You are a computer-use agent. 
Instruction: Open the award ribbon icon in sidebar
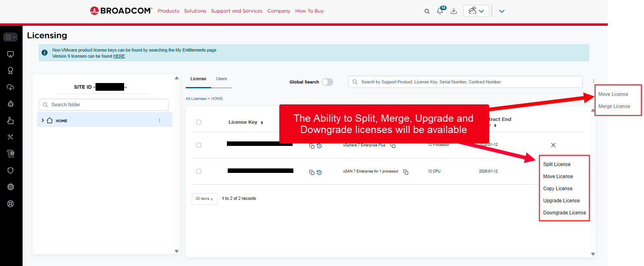click(x=10, y=71)
